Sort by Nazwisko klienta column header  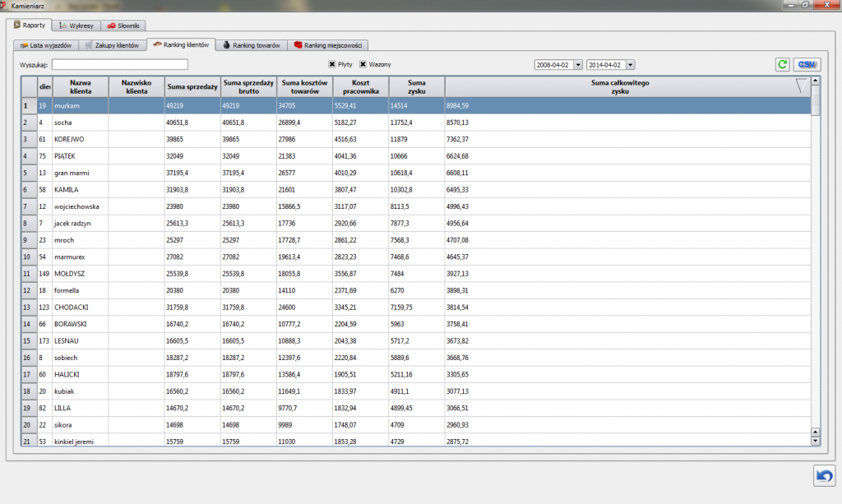[136, 87]
